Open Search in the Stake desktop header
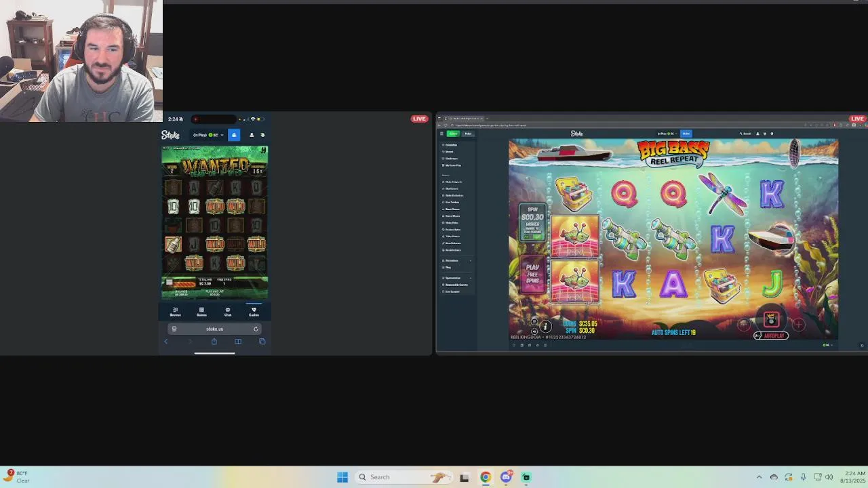 (745, 134)
